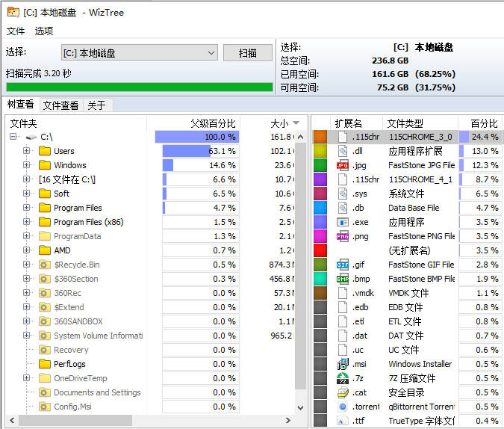This screenshot has width=504, height=429.
Task: Click the Users folder icon
Action: pos(45,151)
